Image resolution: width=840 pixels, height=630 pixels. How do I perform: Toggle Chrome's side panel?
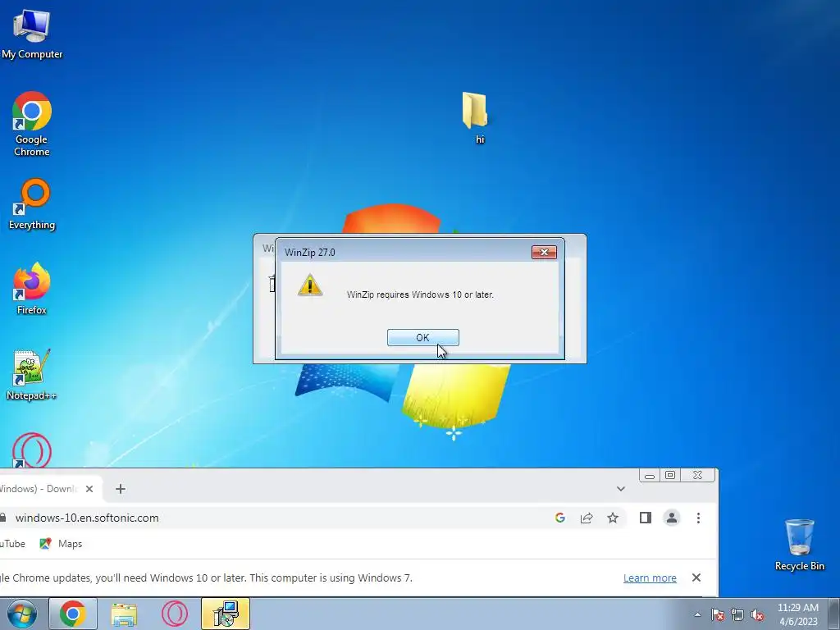(x=646, y=518)
